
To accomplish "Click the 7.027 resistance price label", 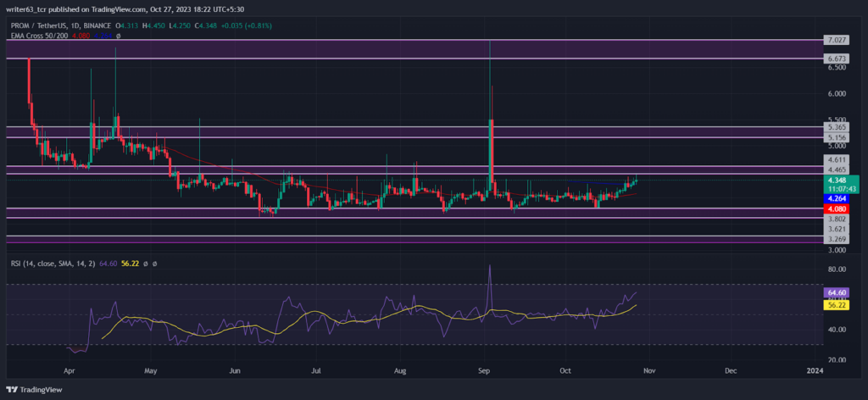I will pos(835,40).
